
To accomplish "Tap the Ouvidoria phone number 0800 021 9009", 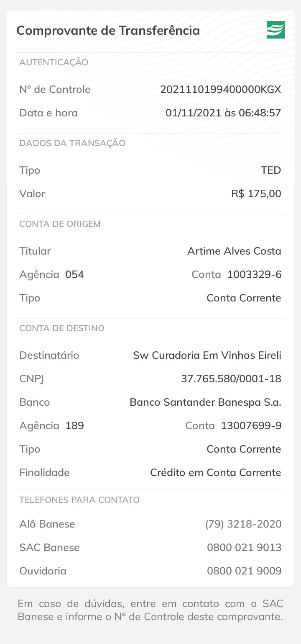I will (x=244, y=571).
